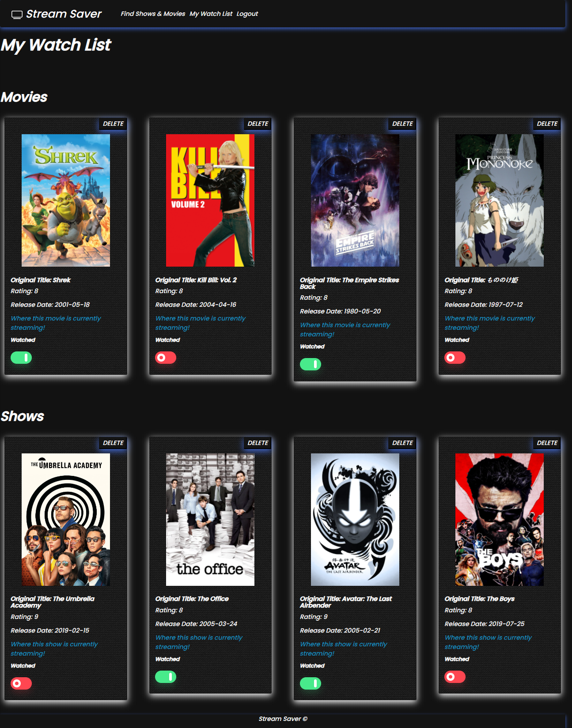Click The Boys show poster
Viewport: 572px width, 728px height.
click(x=500, y=520)
